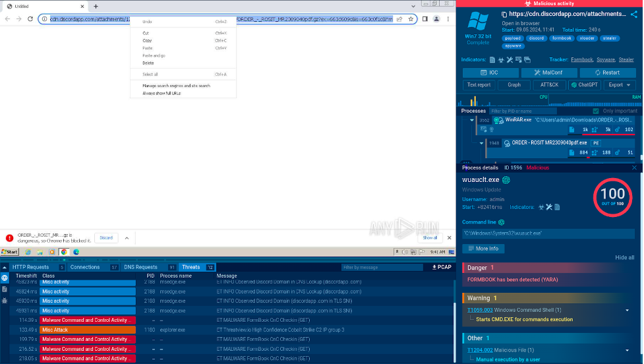Click the tools indicator in Process details
The height and width of the screenshot is (364, 644).
[x=549, y=207]
